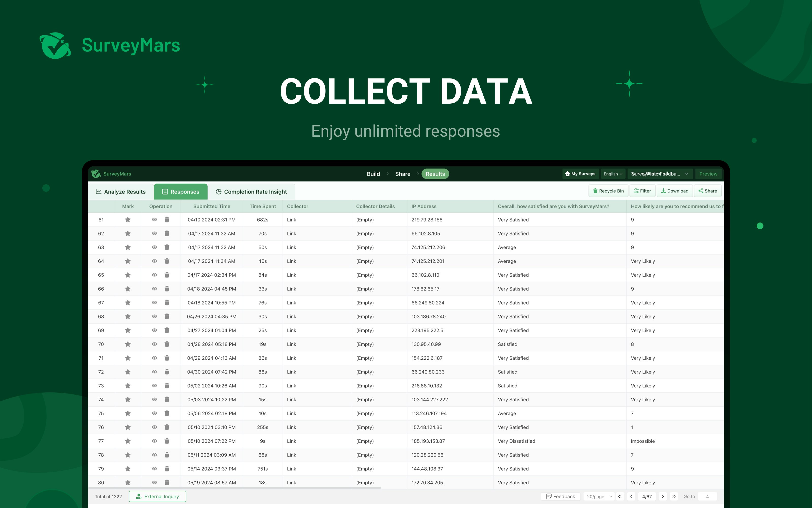Open the Feedback button
This screenshot has height=508, width=812.
[x=561, y=497]
